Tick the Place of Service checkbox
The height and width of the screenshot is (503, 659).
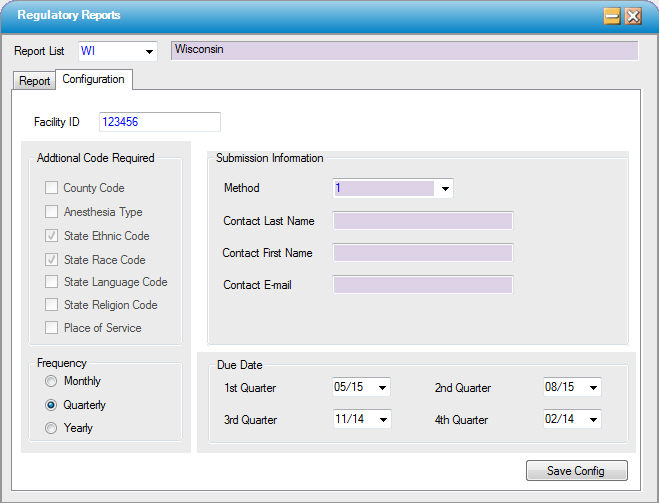tap(51, 328)
